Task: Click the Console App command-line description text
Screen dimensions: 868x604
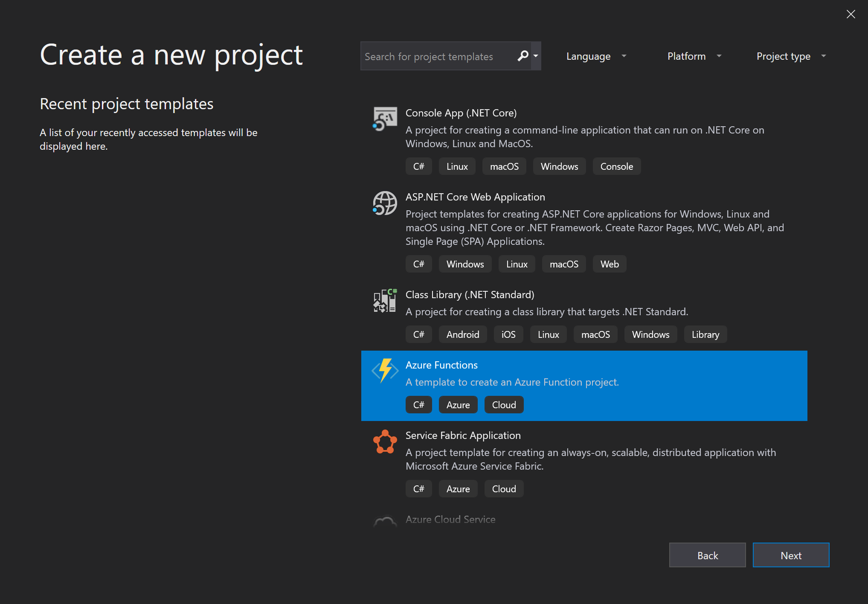Action: click(585, 137)
